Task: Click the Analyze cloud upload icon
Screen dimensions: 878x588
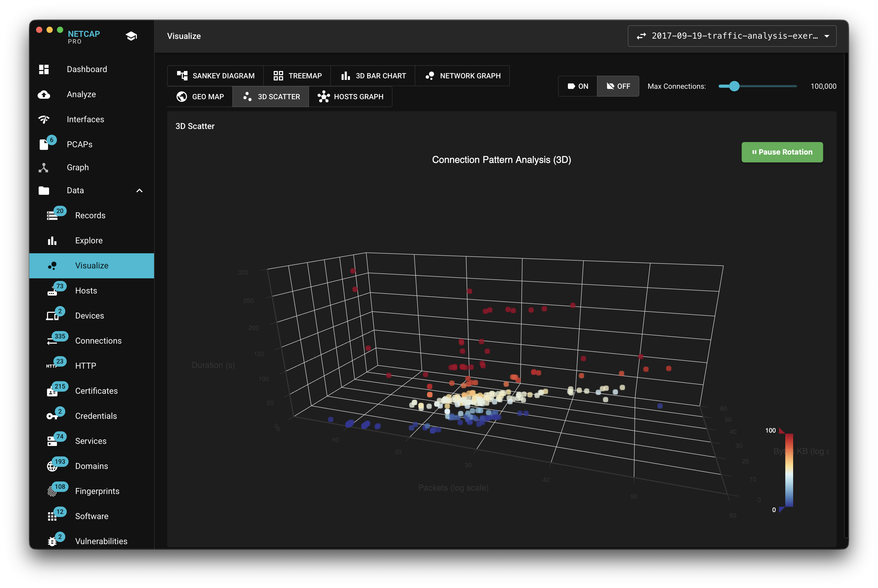Action: point(44,95)
